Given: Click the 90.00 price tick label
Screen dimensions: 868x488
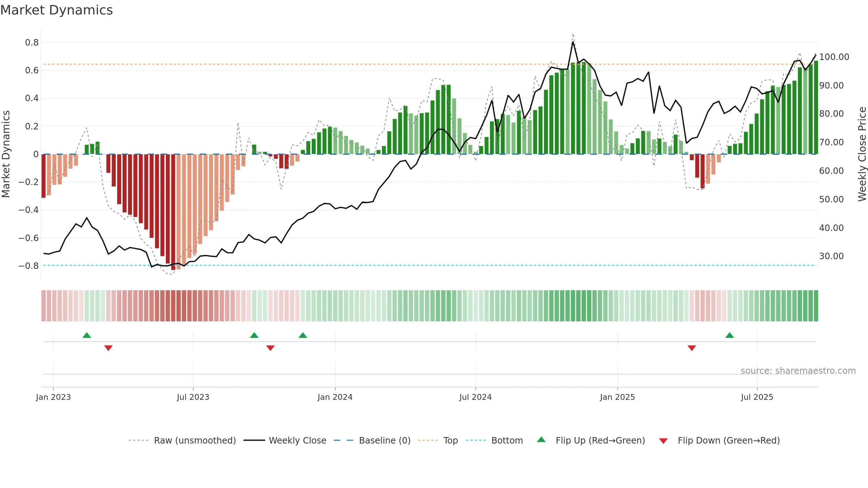Looking at the screenshot, I should [831, 85].
